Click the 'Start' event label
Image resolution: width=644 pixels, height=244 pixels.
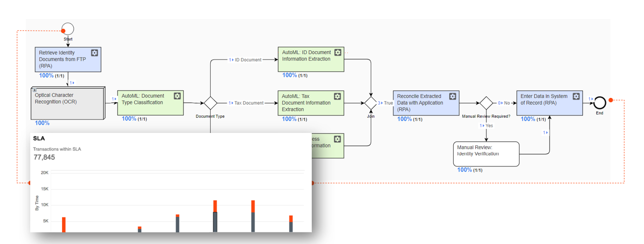(x=68, y=39)
